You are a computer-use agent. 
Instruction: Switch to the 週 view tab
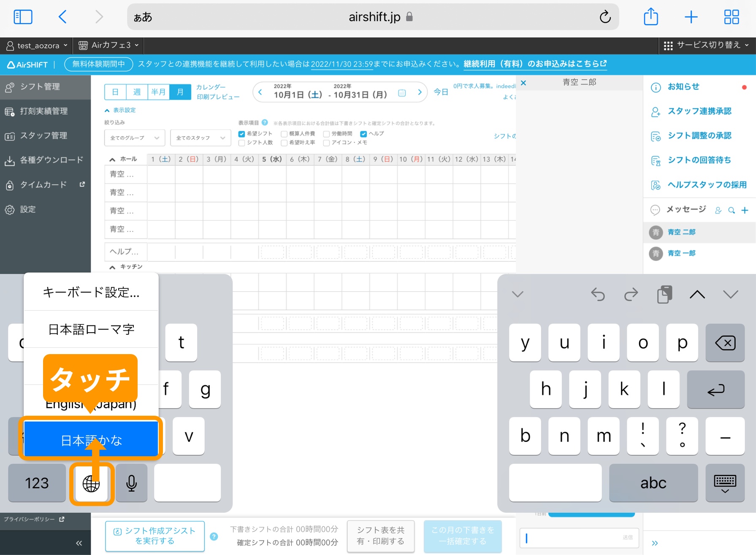[137, 92]
